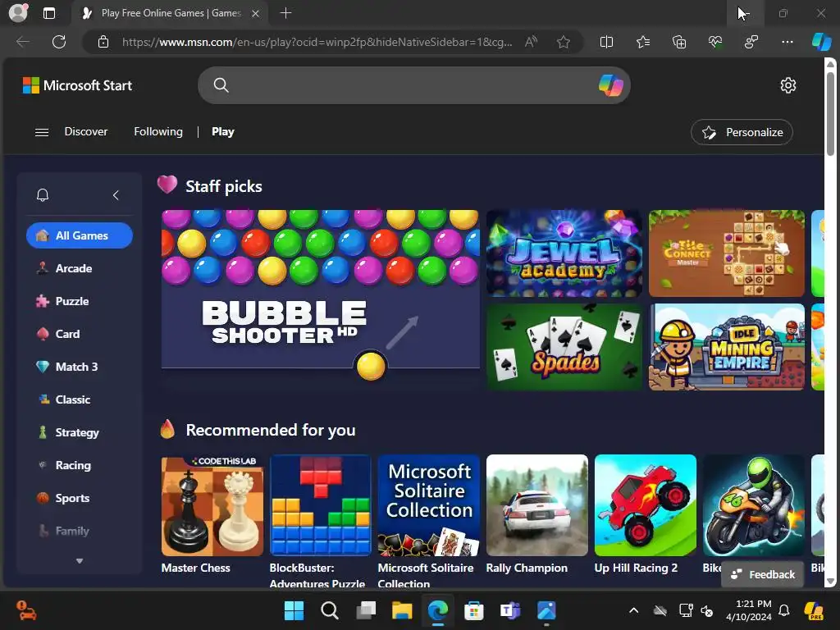Select Arcade category
Image resolution: width=840 pixels, height=630 pixels.
pyautogui.click(x=80, y=268)
